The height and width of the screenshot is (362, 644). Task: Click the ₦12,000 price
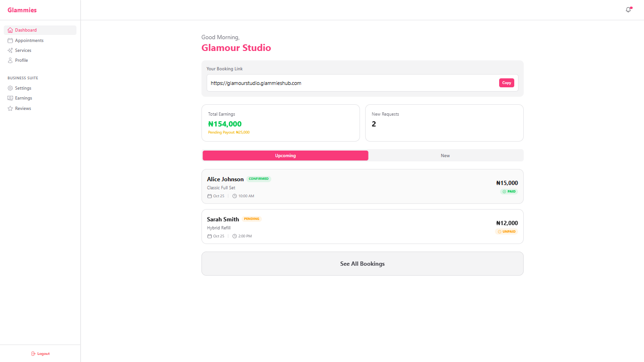click(507, 223)
